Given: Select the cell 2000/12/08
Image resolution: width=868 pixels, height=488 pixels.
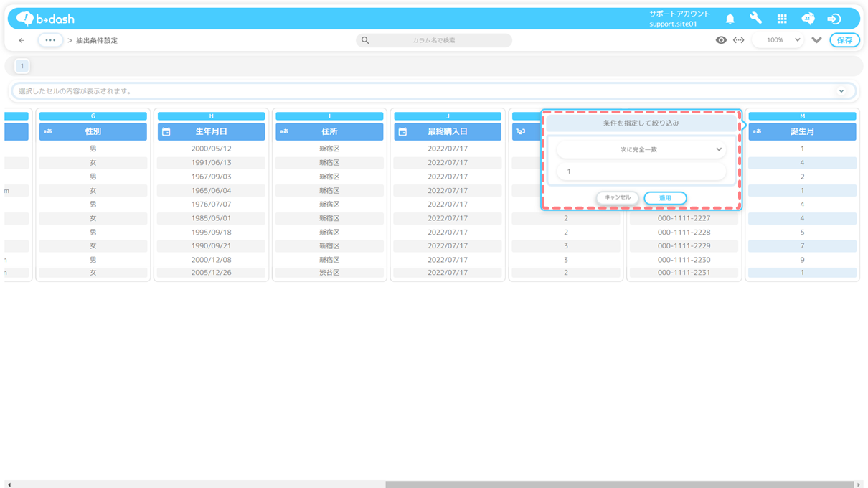Looking at the screenshot, I should tap(211, 260).
